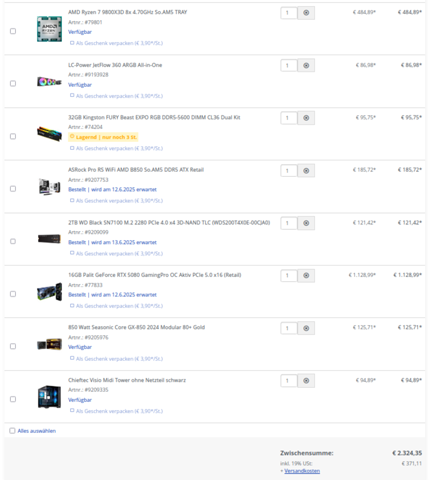Click the refresh icon beside the WD Black SN7100 quantity
This screenshot has height=480, width=433.
pyautogui.click(x=306, y=223)
